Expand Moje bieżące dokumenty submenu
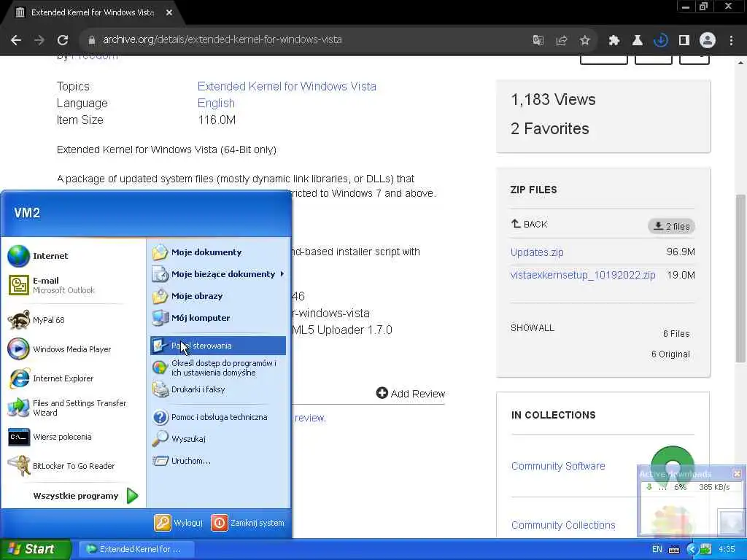747x560 pixels. [217, 274]
